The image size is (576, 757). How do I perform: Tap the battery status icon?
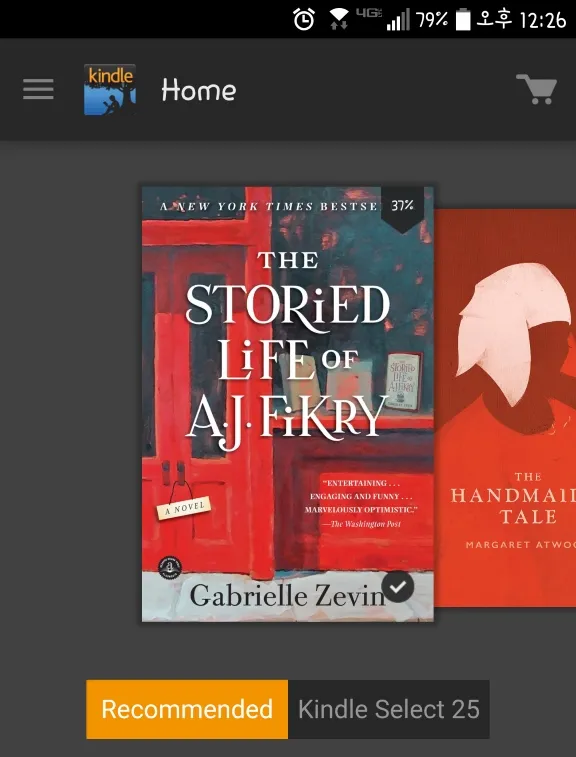tap(463, 19)
